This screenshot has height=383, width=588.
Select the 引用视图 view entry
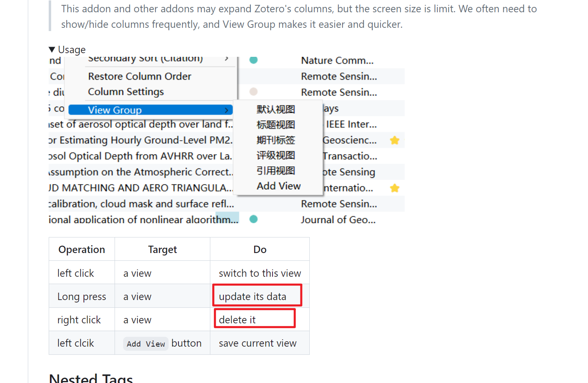tap(276, 170)
